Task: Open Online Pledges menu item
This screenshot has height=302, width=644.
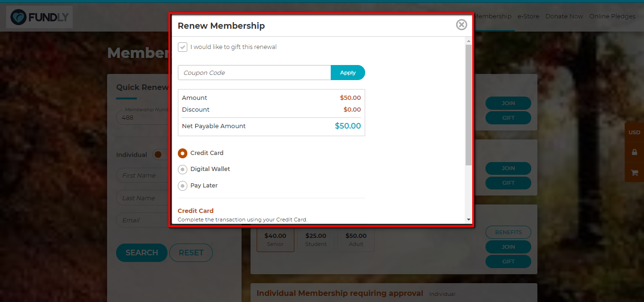Action: [612, 16]
